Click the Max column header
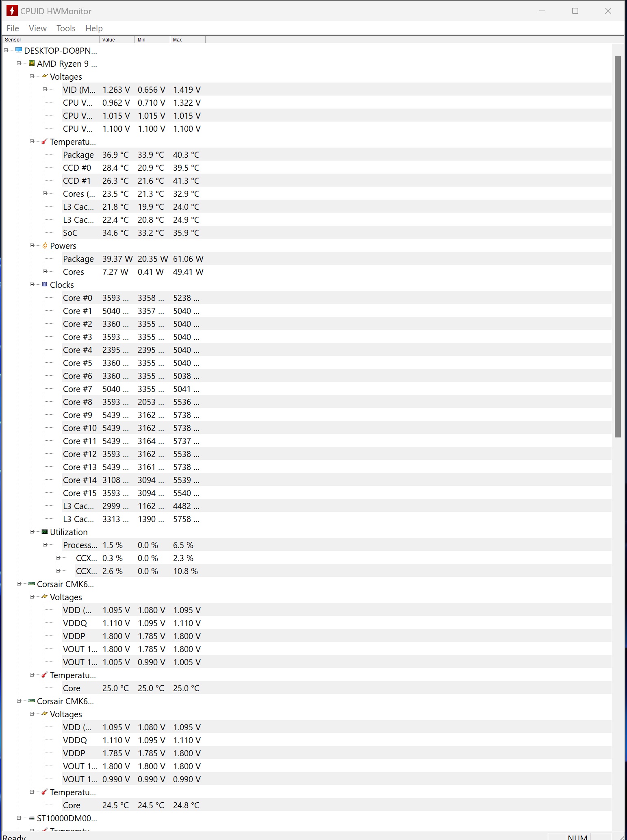627x840 pixels. pyautogui.click(x=188, y=39)
